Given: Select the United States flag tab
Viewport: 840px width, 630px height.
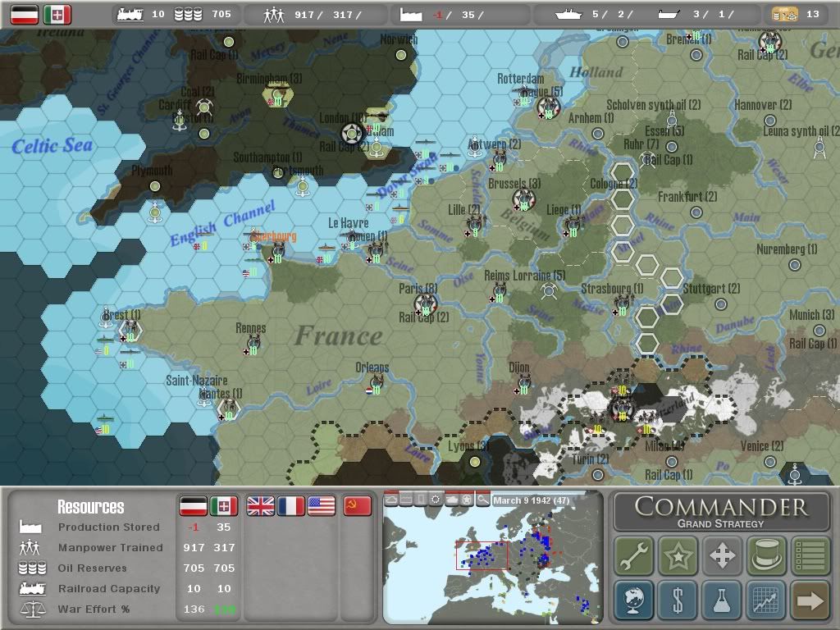Looking at the screenshot, I should tap(322, 505).
